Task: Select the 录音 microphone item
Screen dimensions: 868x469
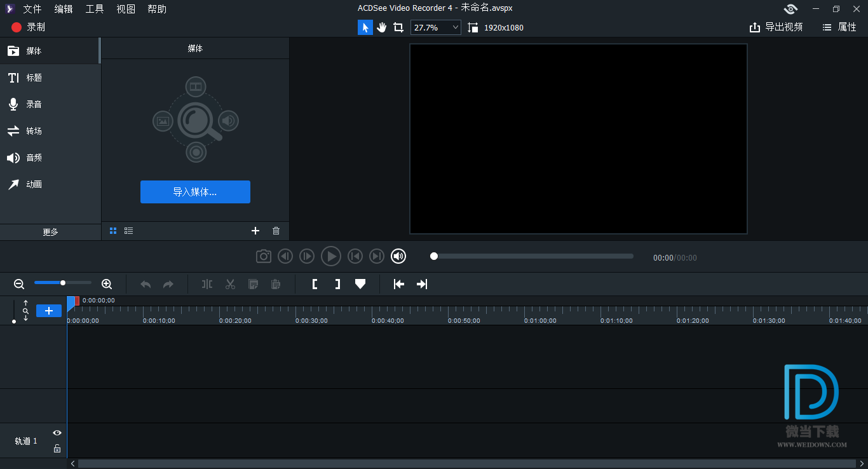Action: pos(50,104)
